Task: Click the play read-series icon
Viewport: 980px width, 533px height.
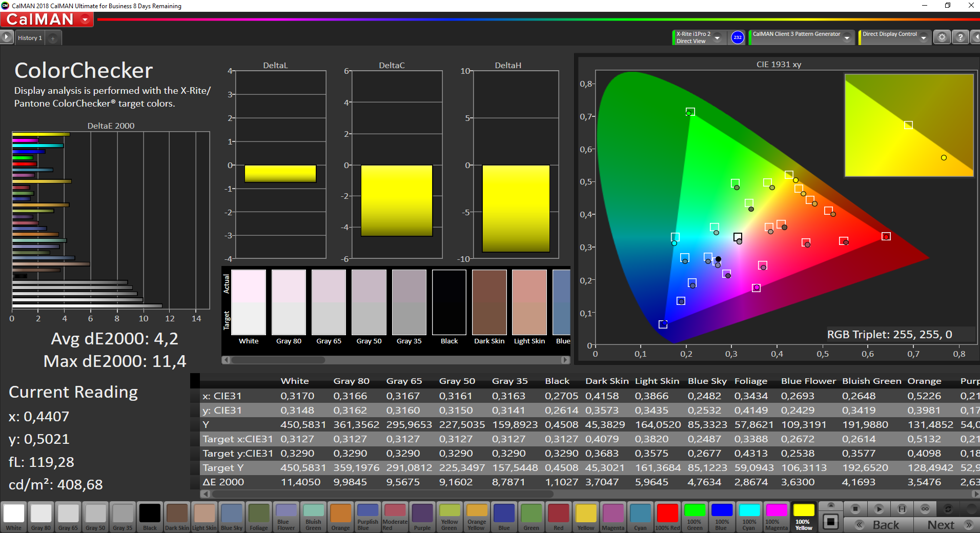Action: [879, 509]
